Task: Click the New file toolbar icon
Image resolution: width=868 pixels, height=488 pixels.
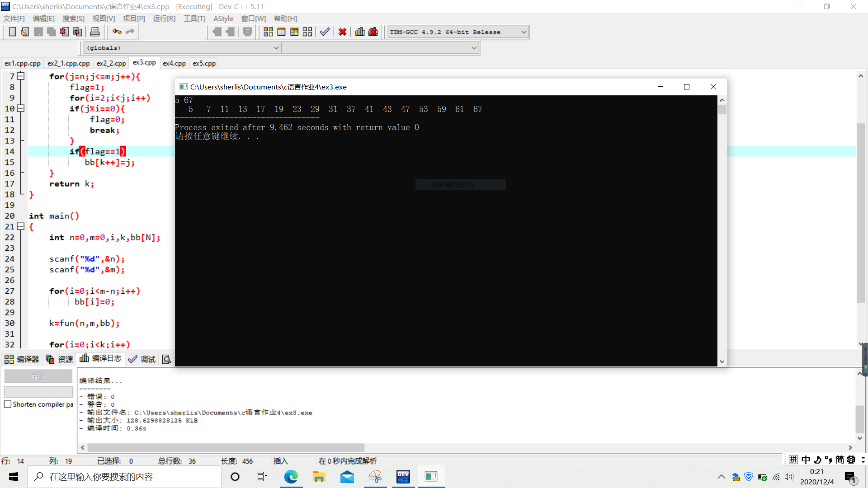Action: coord(12,32)
